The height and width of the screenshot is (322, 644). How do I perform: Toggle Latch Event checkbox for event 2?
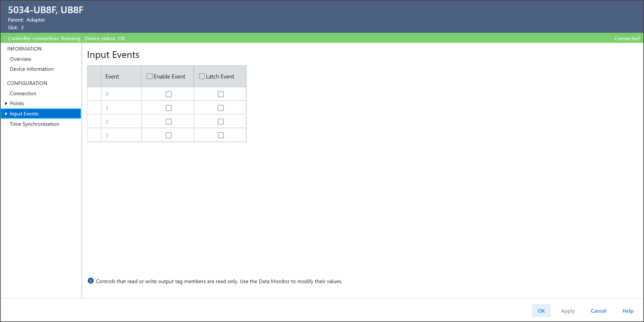(221, 121)
